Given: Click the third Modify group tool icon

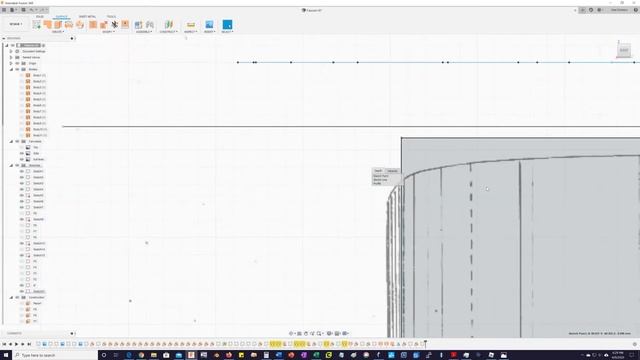Looking at the screenshot, I should 115,24.
